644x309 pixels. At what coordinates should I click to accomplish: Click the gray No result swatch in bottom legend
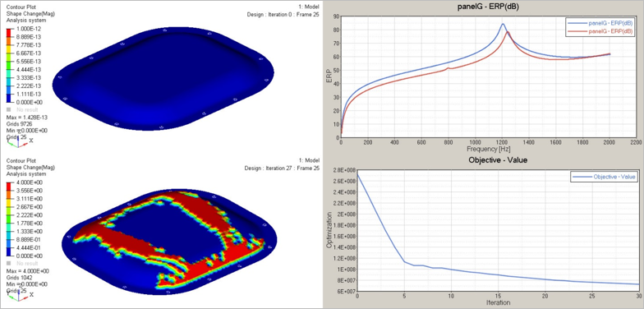(x=9, y=263)
